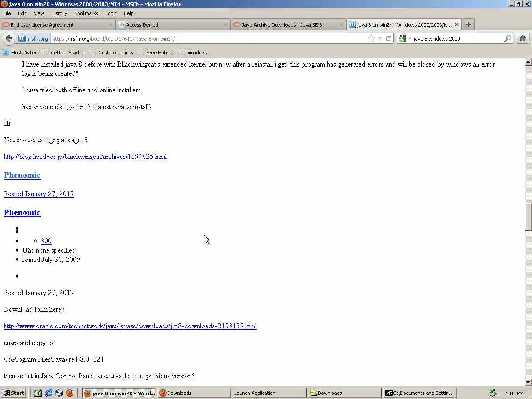Viewport: 532px width, 399px height.
Task: Close the Java Archive Downloads tab
Action: click(341, 24)
